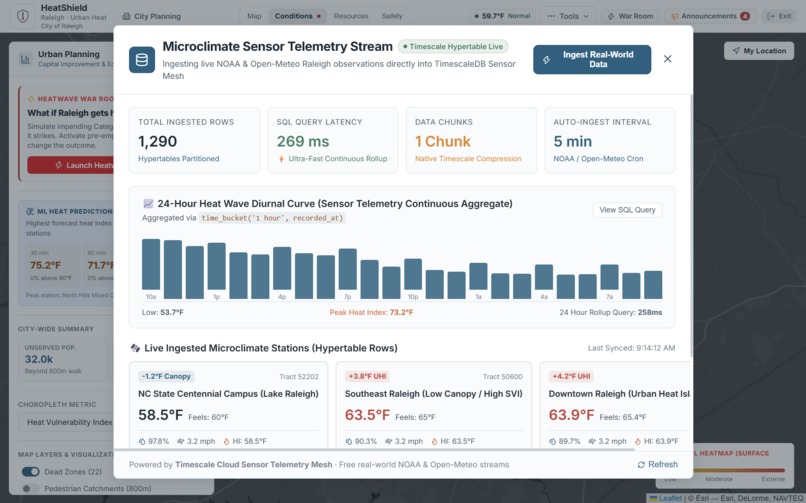806x503 pixels.
Task: Enable the Pedestrian Catchments (800m) toggle
Action: (30, 489)
